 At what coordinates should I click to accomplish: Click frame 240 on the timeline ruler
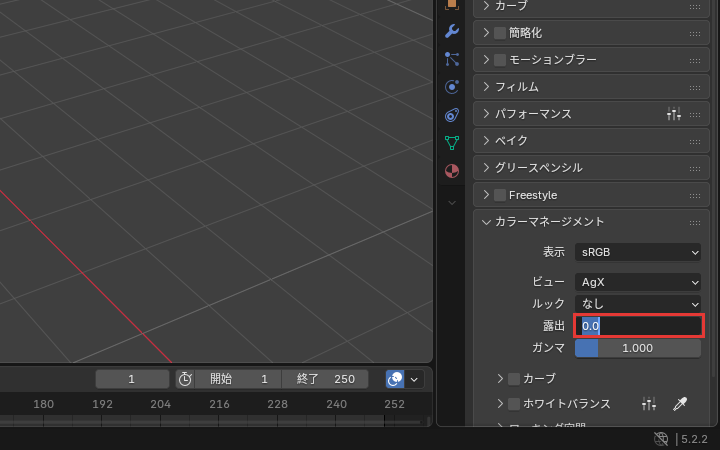click(337, 404)
